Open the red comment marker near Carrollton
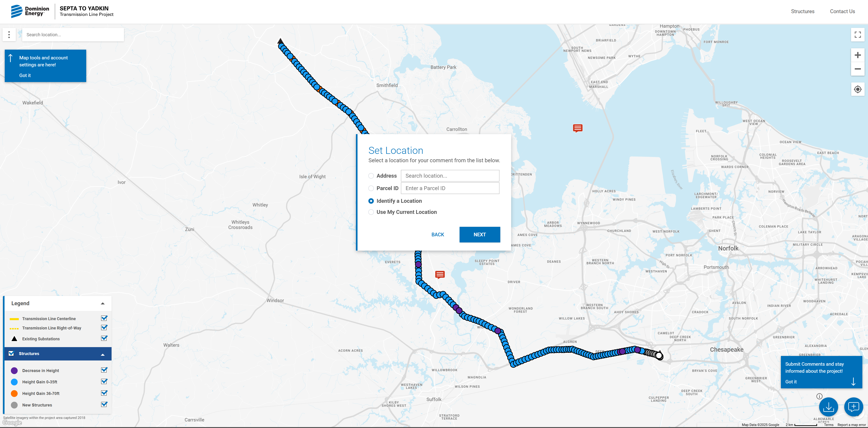The height and width of the screenshot is (428, 868). pos(577,128)
